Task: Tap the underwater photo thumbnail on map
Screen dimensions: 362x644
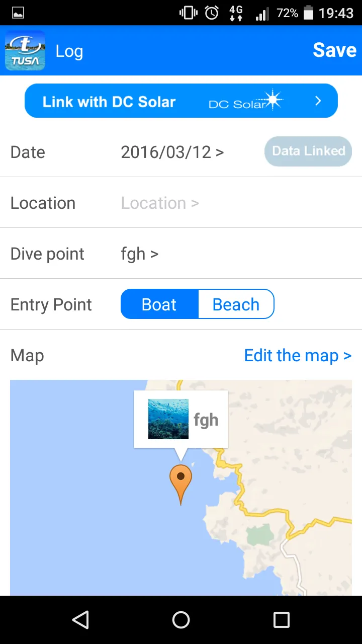Action: [x=168, y=419]
